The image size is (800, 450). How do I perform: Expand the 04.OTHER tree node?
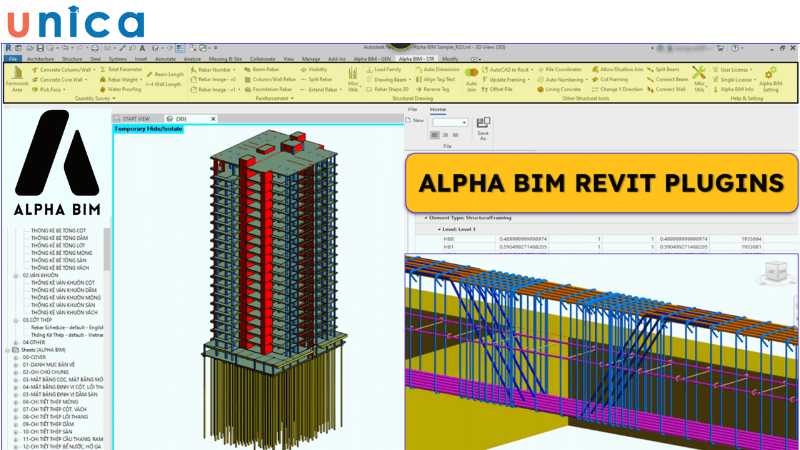click(16, 342)
